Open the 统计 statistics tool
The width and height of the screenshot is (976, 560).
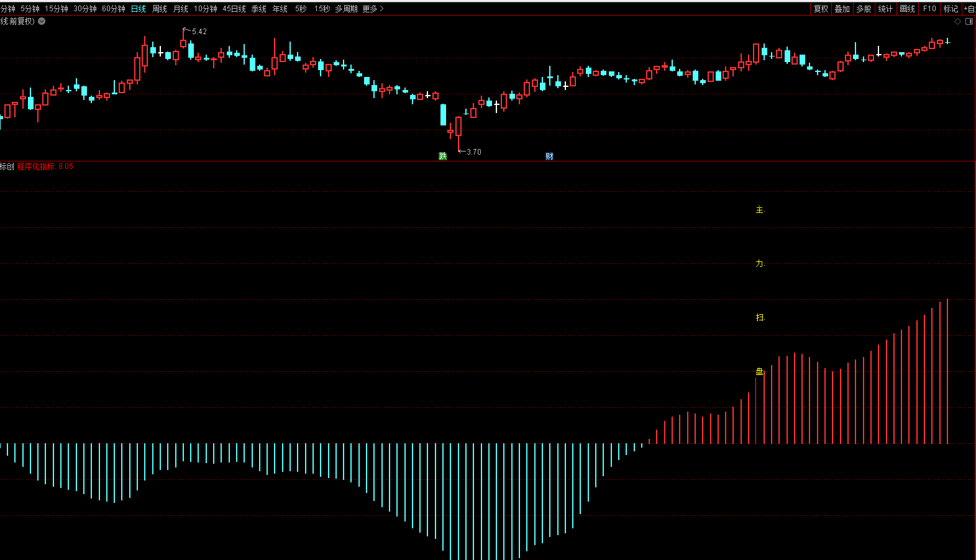[x=885, y=9]
